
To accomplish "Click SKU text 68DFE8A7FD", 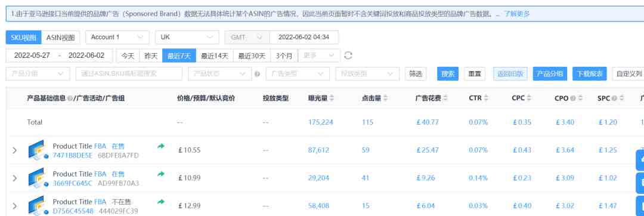I will [118, 155].
